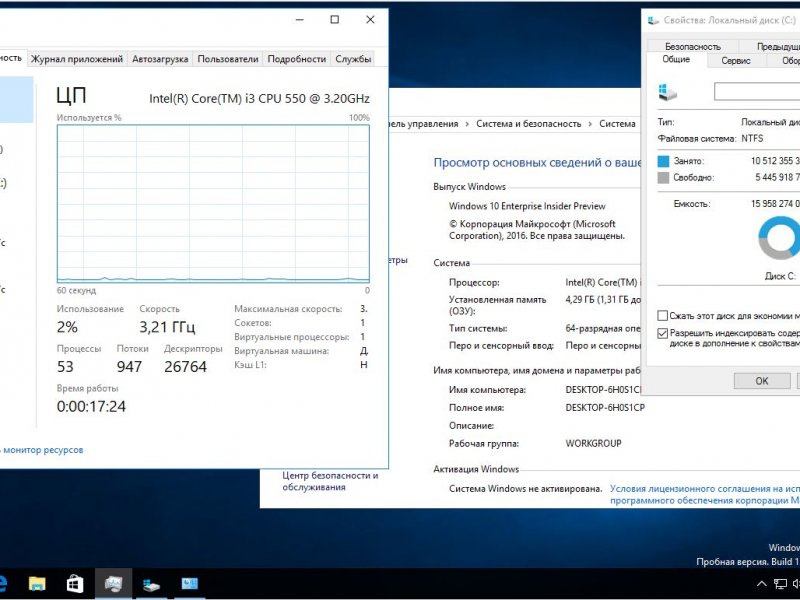This screenshot has height=600, width=800.
Task: Click 'Просмотр основных сведений' heading
Action: 538,163
